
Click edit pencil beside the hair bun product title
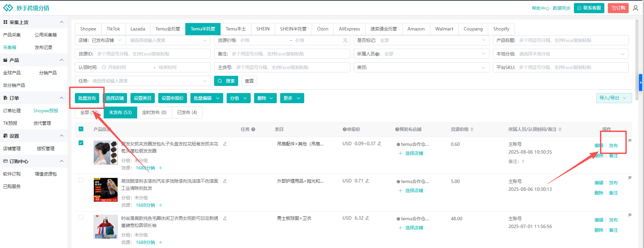[225, 144]
